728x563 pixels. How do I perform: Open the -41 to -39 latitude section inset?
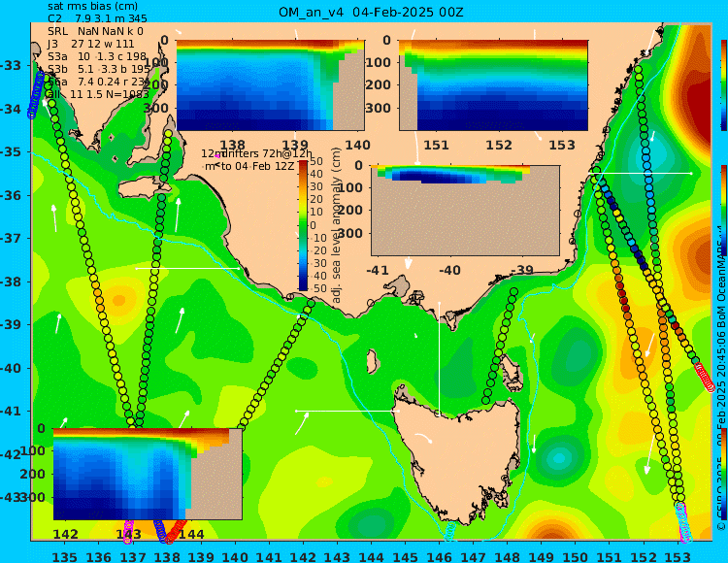coord(465,211)
